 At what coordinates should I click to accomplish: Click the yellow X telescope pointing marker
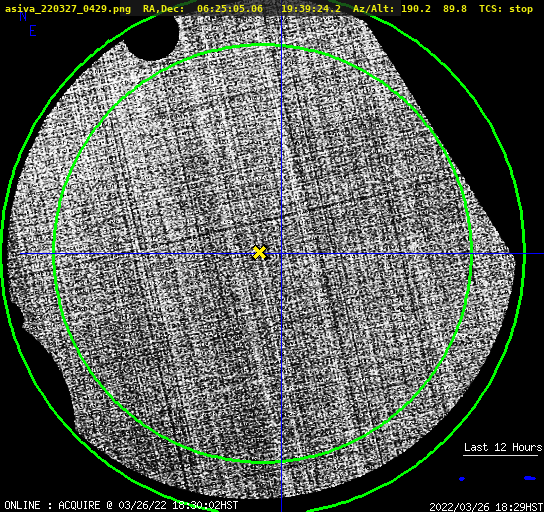[259, 253]
